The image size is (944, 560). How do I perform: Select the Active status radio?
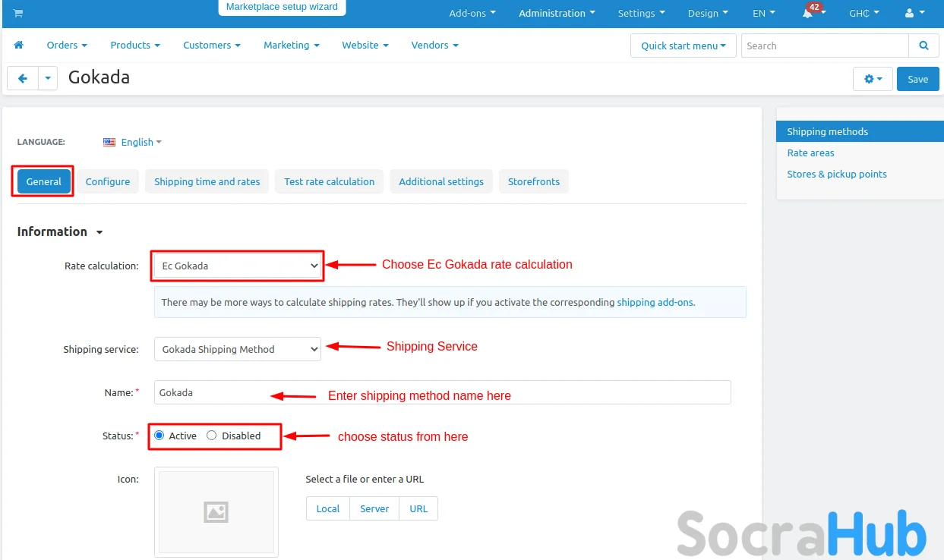(159, 436)
